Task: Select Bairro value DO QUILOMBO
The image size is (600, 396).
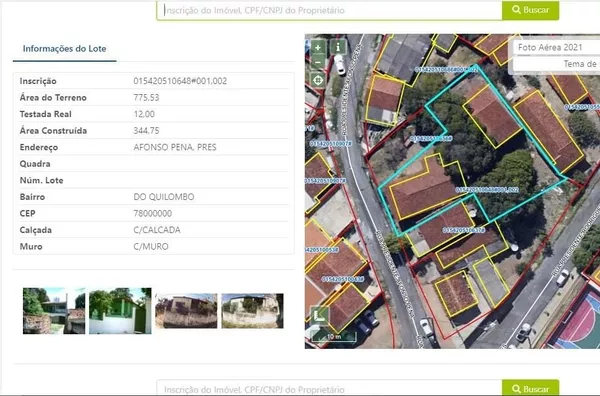Action: (x=164, y=197)
